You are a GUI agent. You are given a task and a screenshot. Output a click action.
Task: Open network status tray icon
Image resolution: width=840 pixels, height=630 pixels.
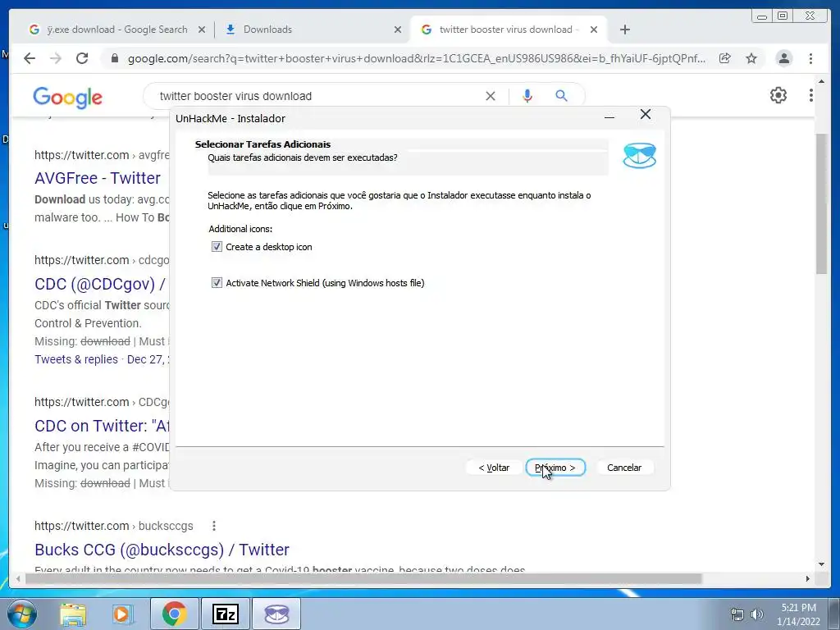pos(737,614)
